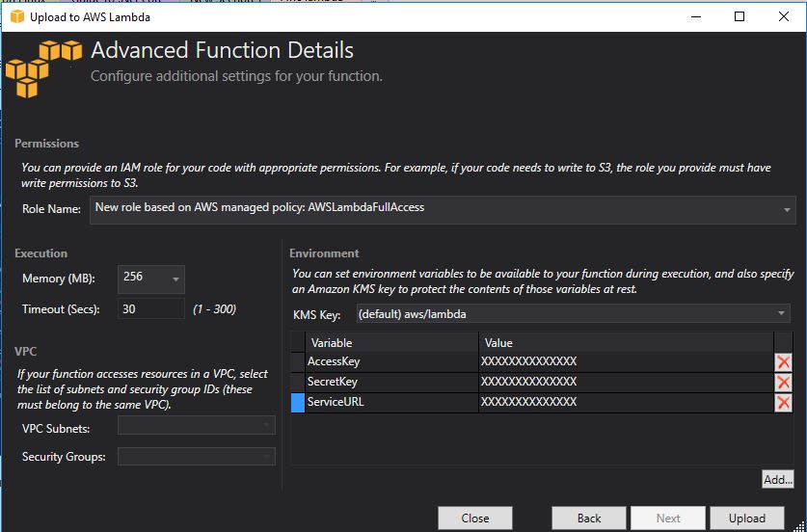
Task: Remove the SecretKey variable row
Action: (783, 383)
